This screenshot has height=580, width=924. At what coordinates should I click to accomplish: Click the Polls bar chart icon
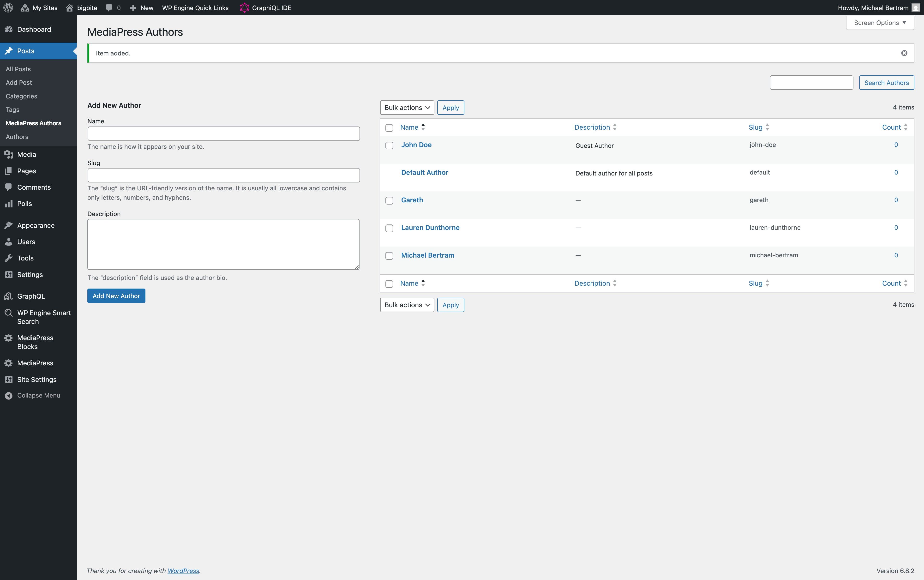[8, 204]
